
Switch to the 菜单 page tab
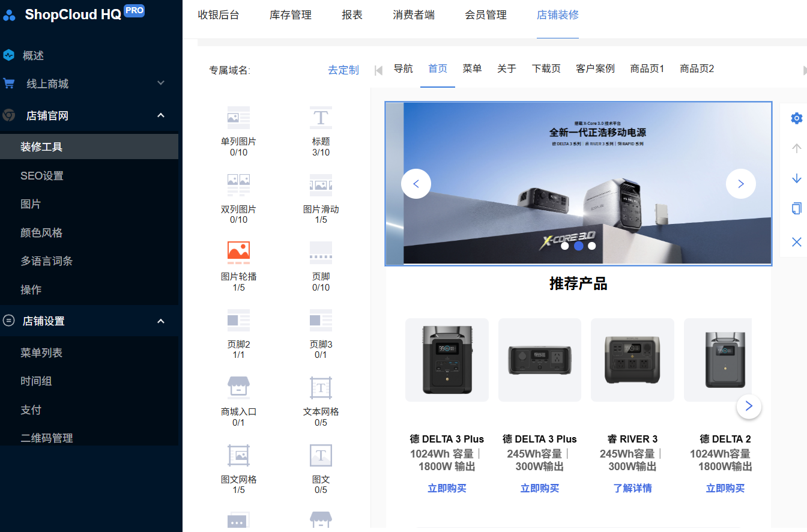(x=473, y=68)
